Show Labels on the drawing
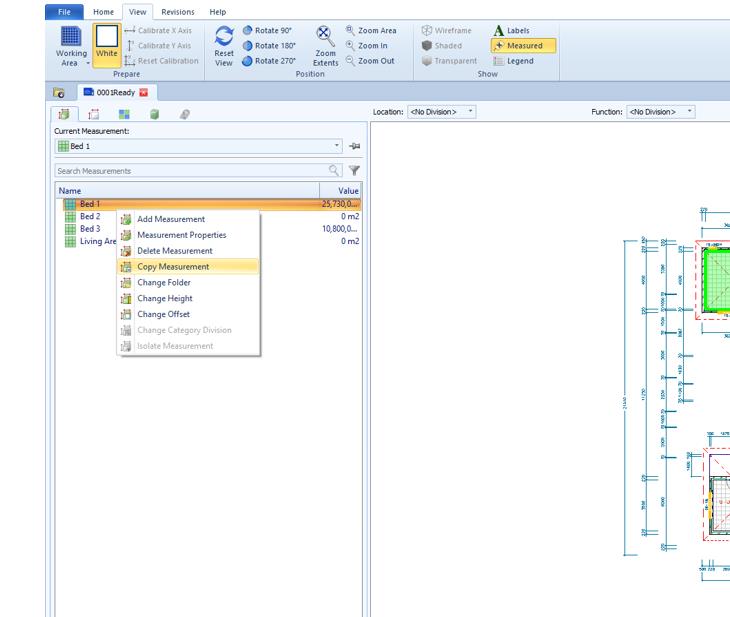The width and height of the screenshot is (730, 617). 511,31
